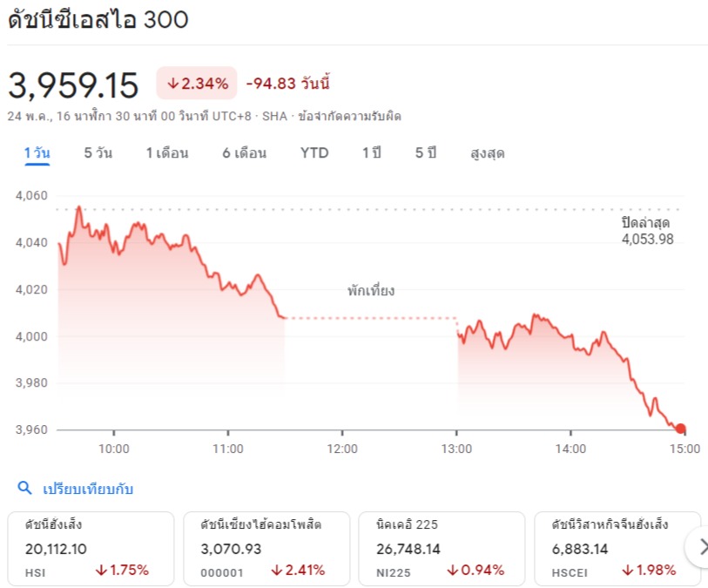Open the 1 เดือน chart range
This screenshot has height=588, width=708.
[166, 153]
